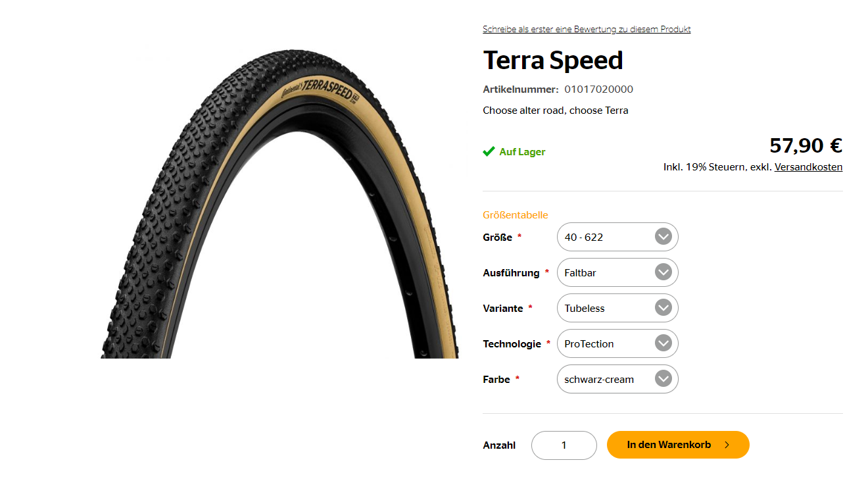Screen dimensions: 868x477
Task: Open the Technologie dropdown showing ProTection
Action: (617, 343)
